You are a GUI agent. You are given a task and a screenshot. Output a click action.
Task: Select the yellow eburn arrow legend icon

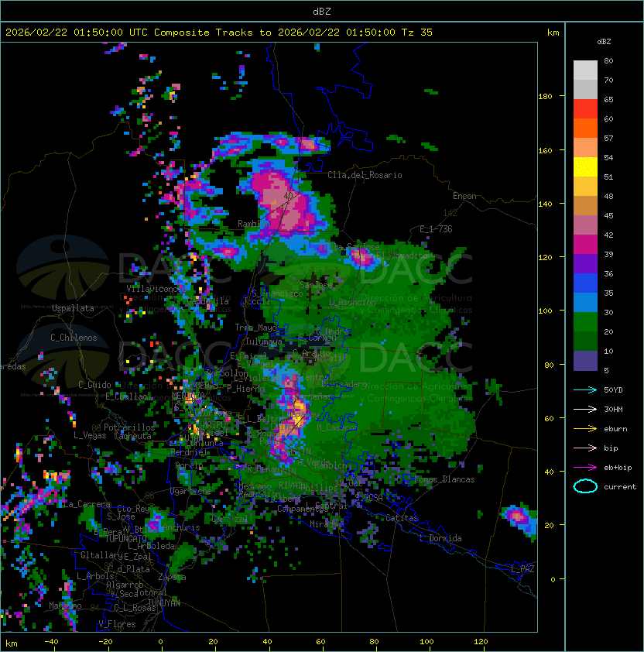tap(585, 429)
